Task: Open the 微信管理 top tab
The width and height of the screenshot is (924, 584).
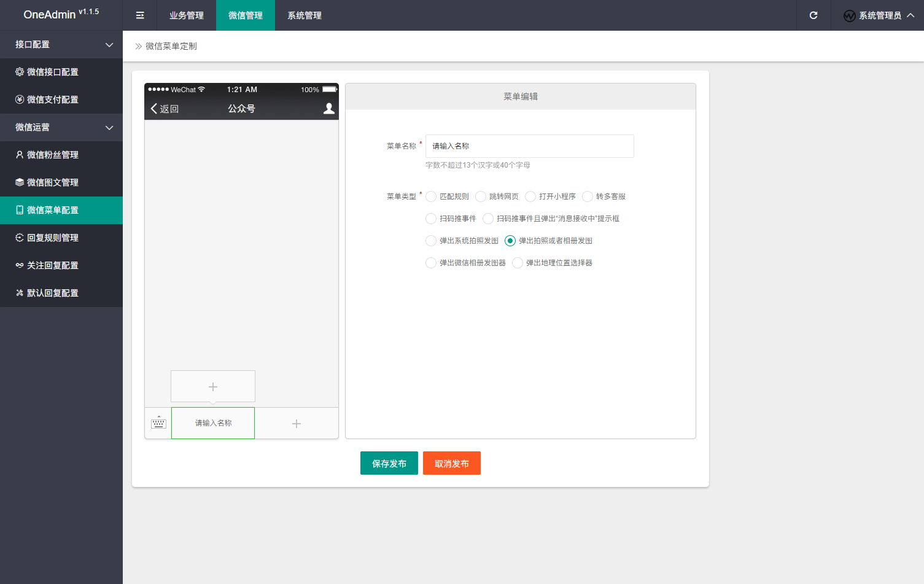Action: (246, 15)
